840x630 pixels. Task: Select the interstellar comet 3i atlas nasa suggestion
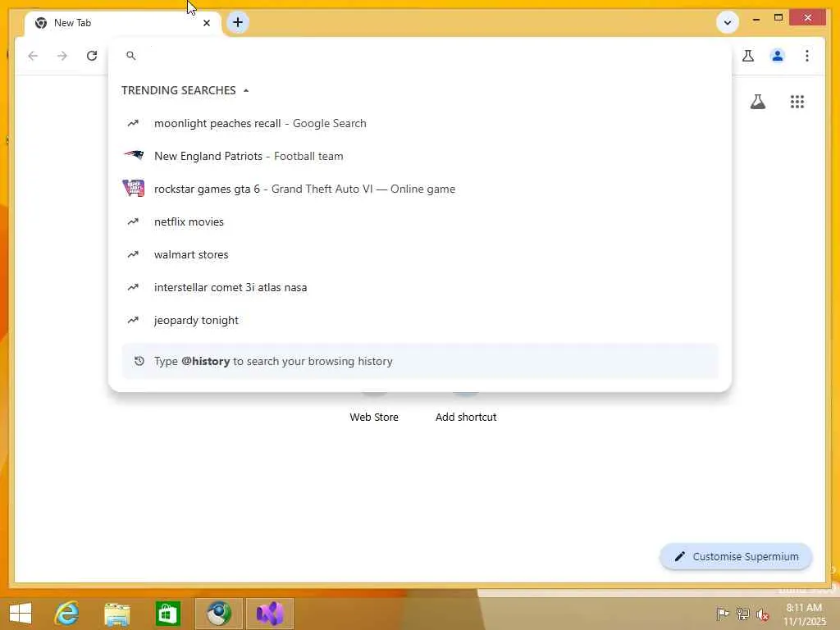[419, 287]
